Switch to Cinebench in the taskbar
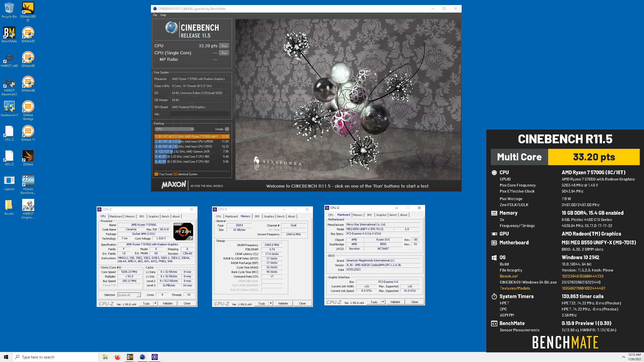Screen dimensions: 644x362 (142, 357)
